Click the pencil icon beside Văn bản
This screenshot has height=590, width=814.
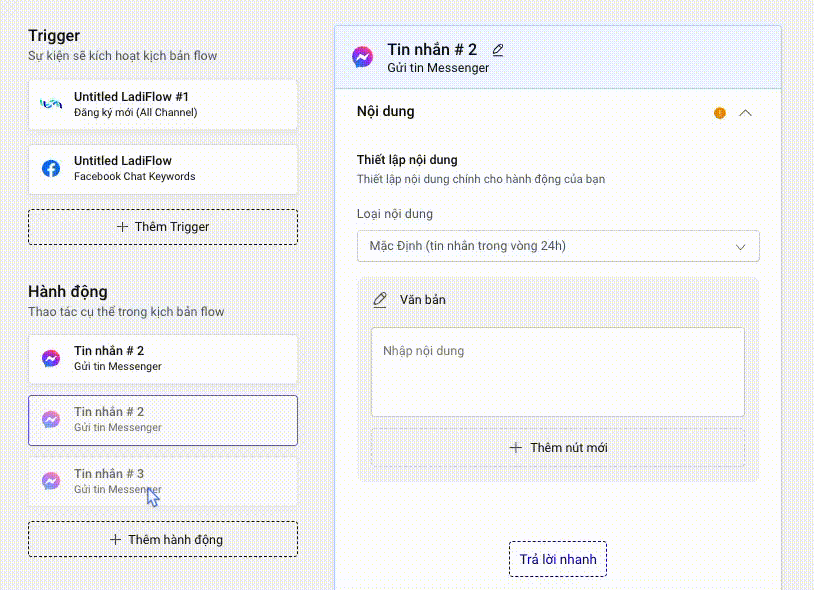pos(379,299)
